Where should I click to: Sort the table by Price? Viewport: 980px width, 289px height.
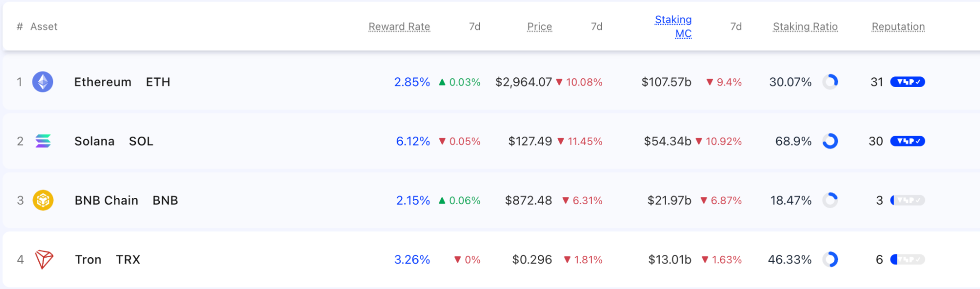pos(539,26)
